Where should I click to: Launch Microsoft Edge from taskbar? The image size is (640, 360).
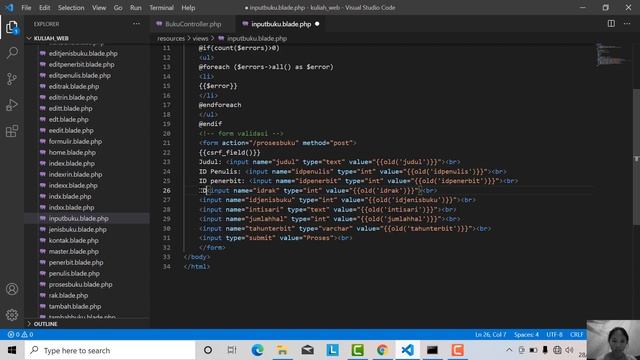[x=257, y=350]
